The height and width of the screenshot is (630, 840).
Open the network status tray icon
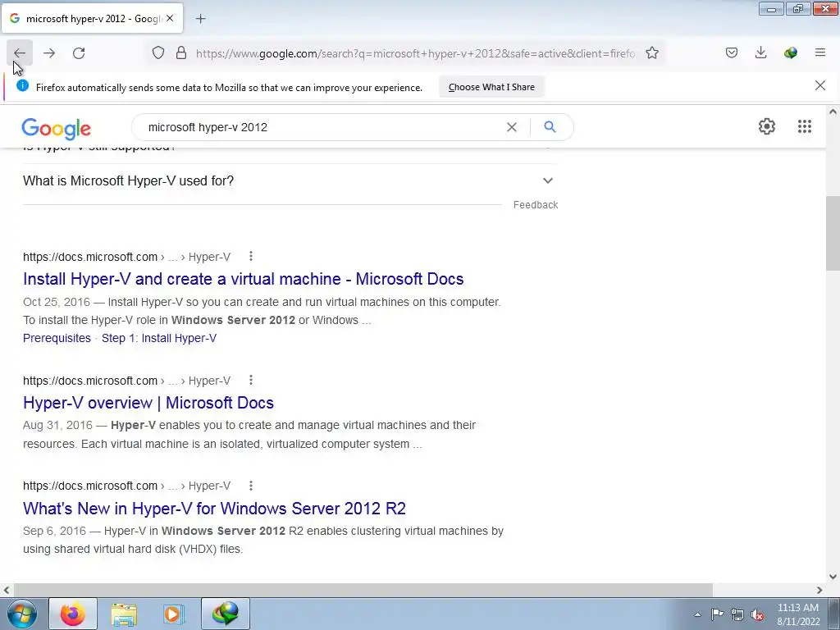pyautogui.click(x=737, y=614)
